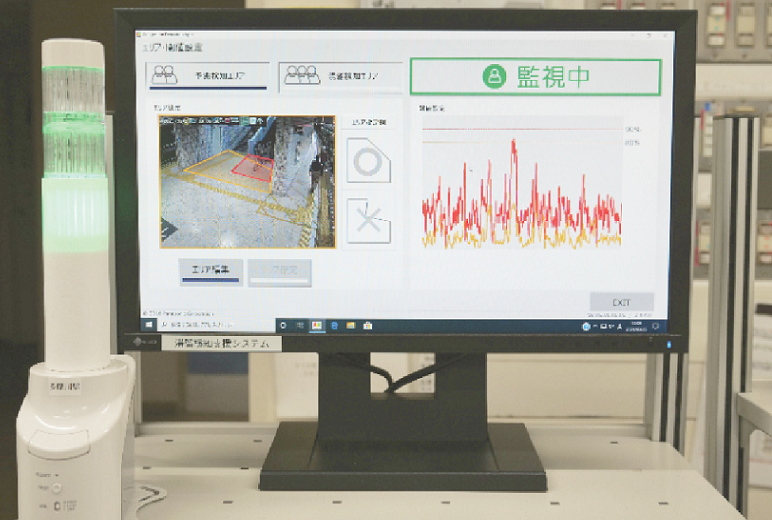This screenshot has height=520, width=772.
Task: Click the tallest peak on the graph
Action: click(x=514, y=145)
